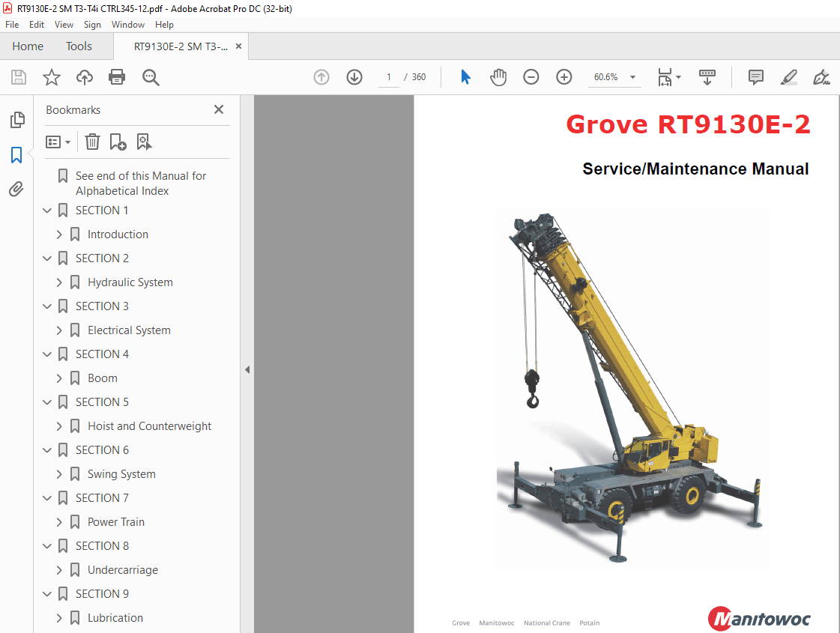The image size is (840, 633).
Task: Open the zoom level dropdown
Action: coord(632,77)
